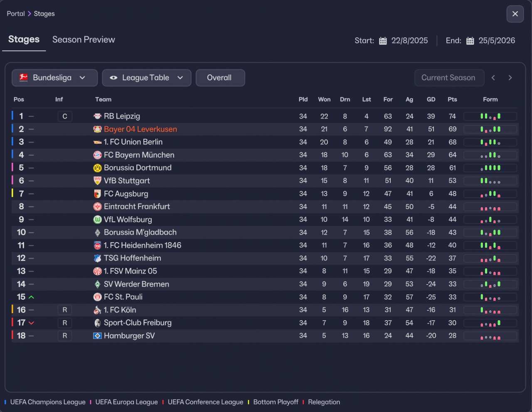532x412 pixels.
Task: Click the champions 'C' badge for RB Leipzig
Action: 65,116
